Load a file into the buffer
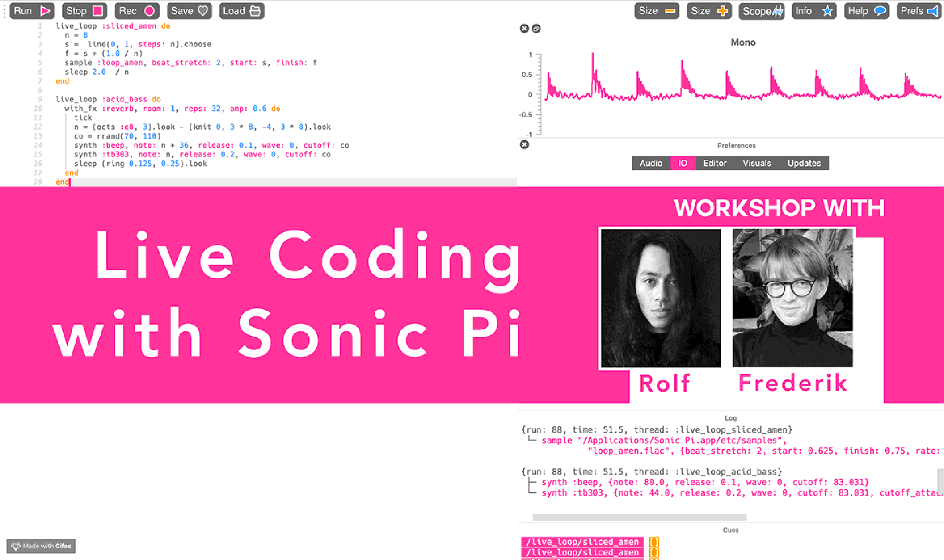Viewport: 944px width, 560px height. coord(241,11)
